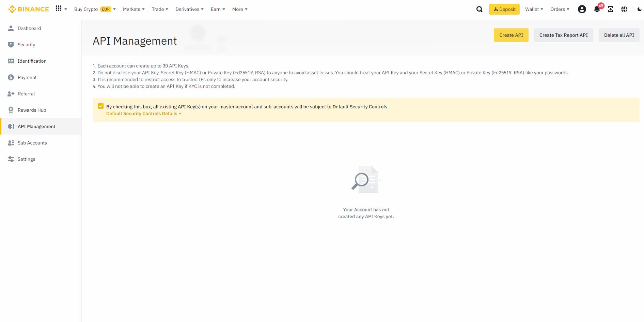
Task: Click the Security shield icon
Action: pos(11,45)
